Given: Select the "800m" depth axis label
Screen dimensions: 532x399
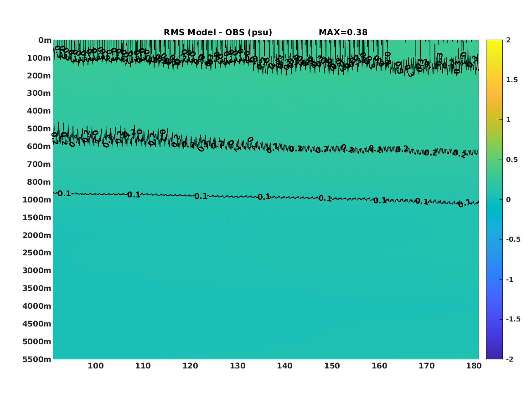Looking at the screenshot, I should click(39, 182).
